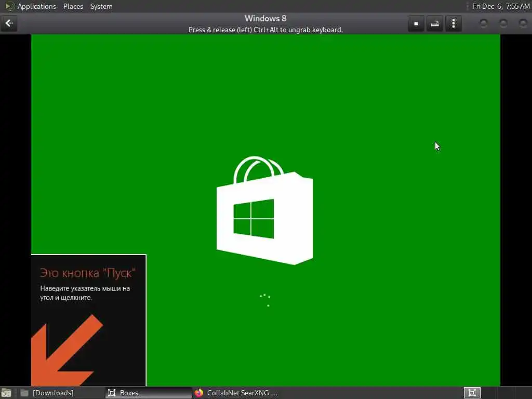Click the first round window control button
Viewport: 532px width, 399px height.
484,23
